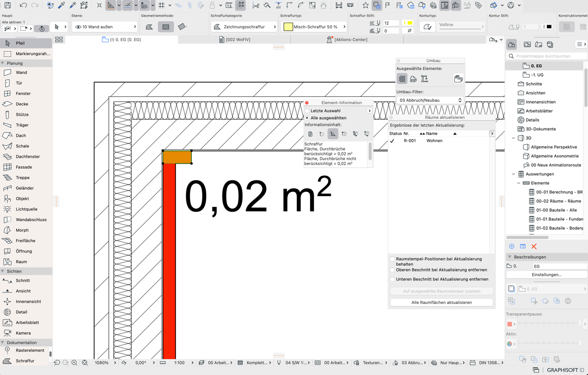The height and width of the screenshot is (375, 588).
Task: Select the Dachfenster tool
Action: [26, 157]
